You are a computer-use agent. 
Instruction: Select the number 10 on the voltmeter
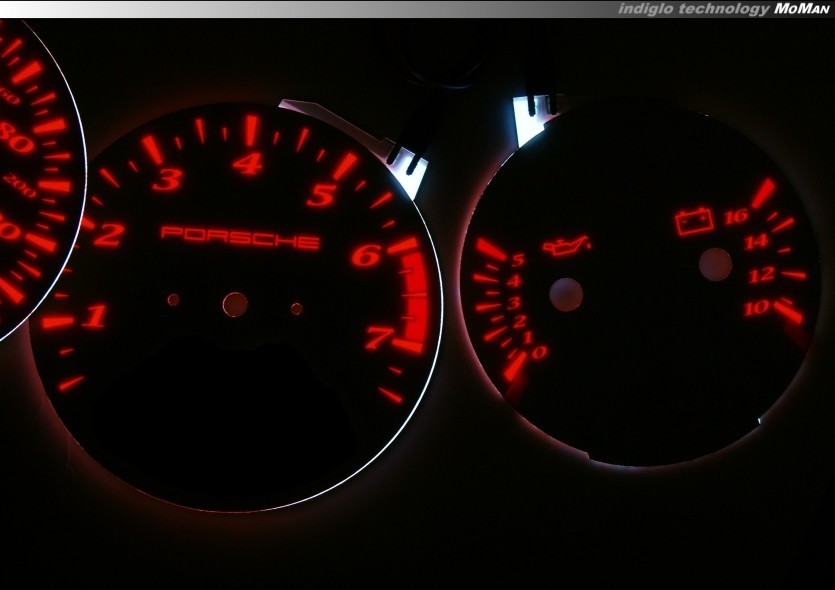(x=756, y=308)
